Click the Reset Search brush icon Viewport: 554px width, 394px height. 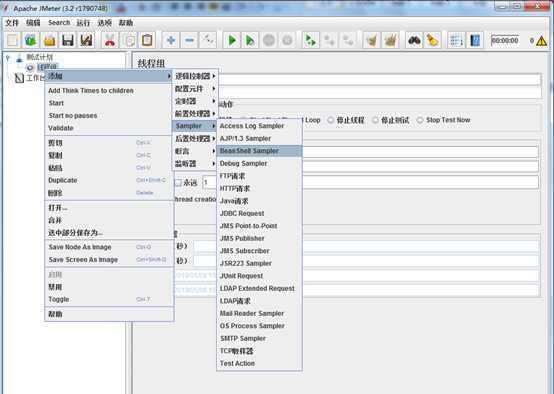point(432,40)
